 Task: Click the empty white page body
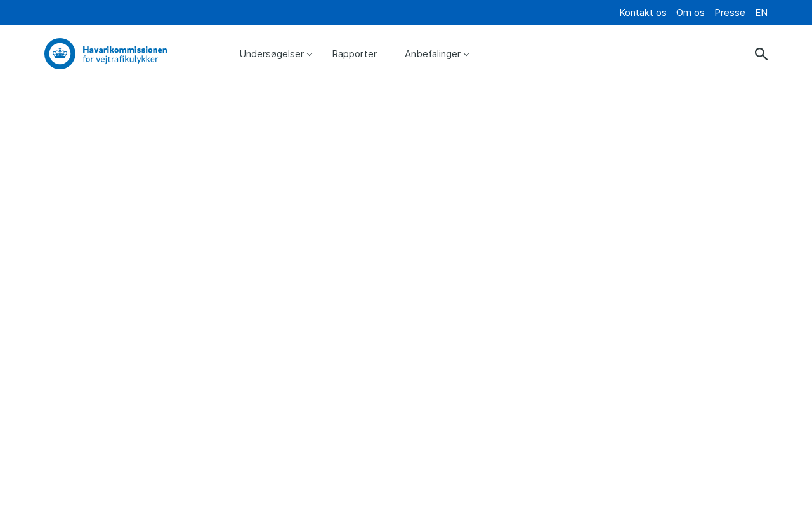[406, 286]
